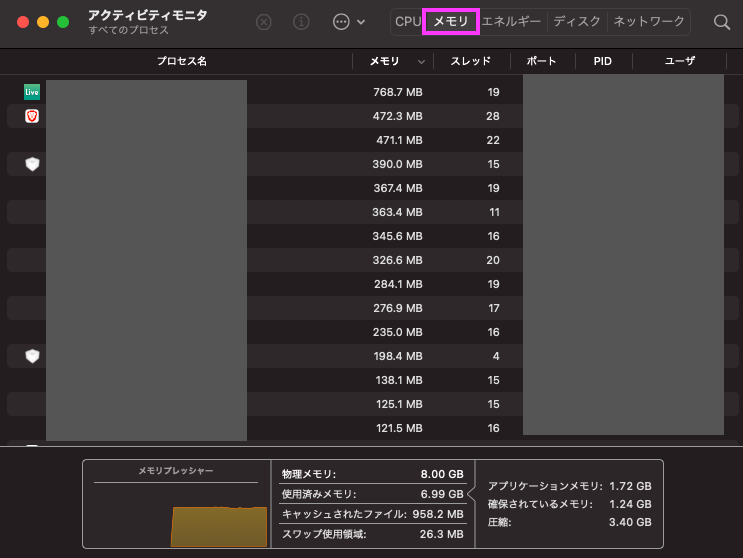Click the stop process (X) toolbar icon

click(263, 22)
